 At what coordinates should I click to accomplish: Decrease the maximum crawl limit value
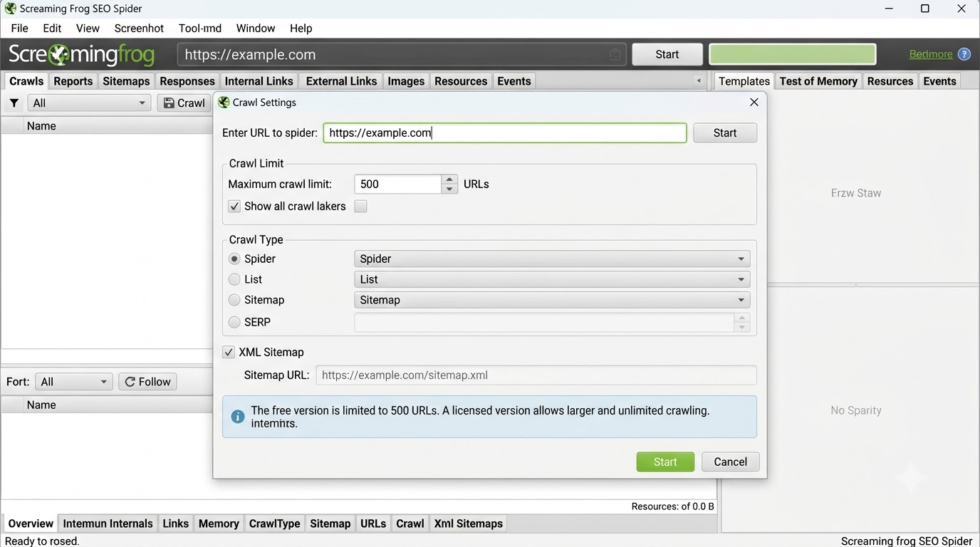click(449, 189)
